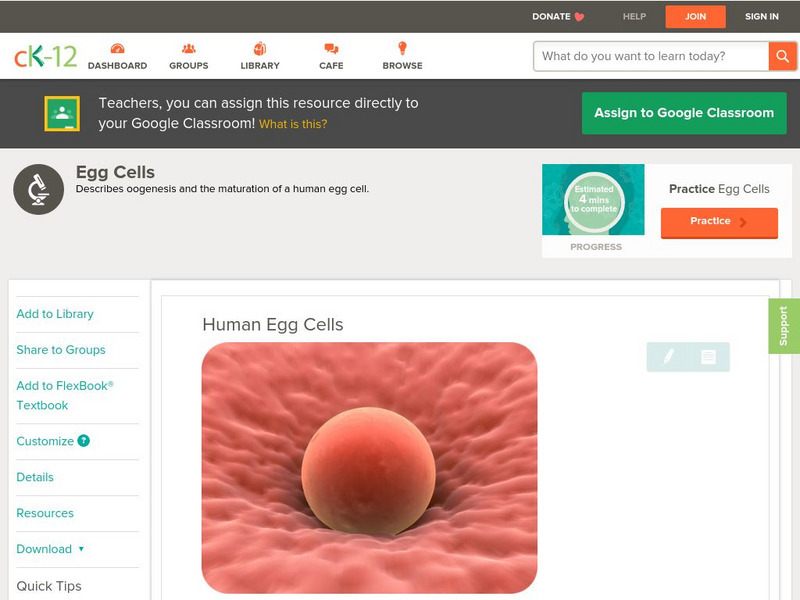Click the orange search magnifier button
Viewport: 800px width, 600px height.
click(782, 56)
